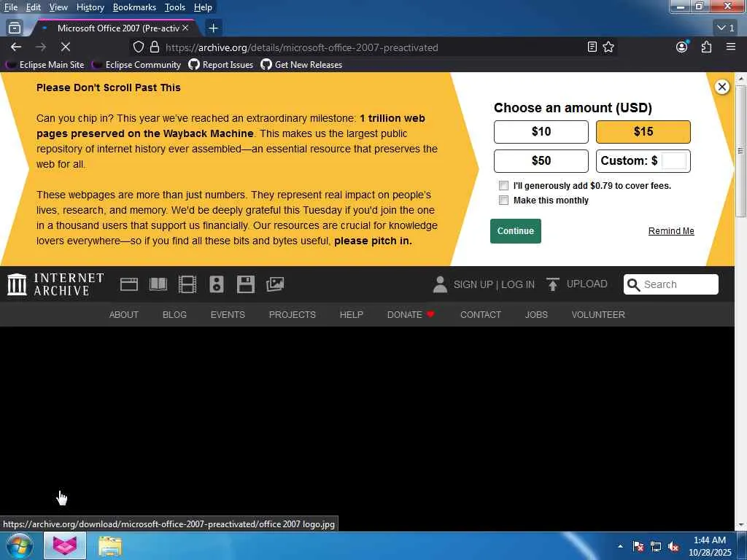Open the File menu
Screen dimensions: 747x560
click(10, 7)
